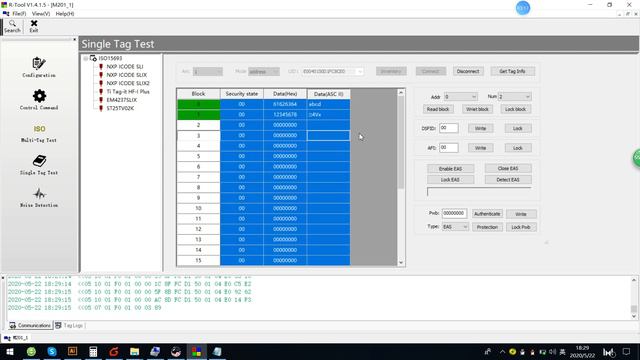Select the M201_1 document tab
This screenshot has height=360, width=640.
16,338
